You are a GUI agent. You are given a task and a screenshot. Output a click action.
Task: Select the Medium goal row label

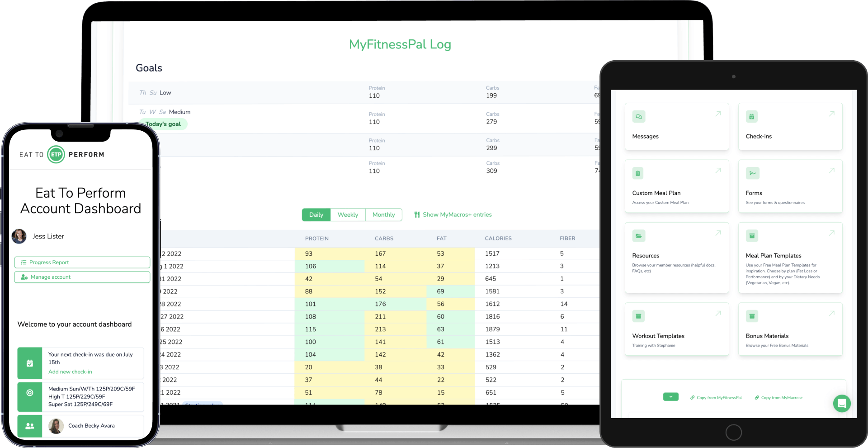tap(179, 112)
